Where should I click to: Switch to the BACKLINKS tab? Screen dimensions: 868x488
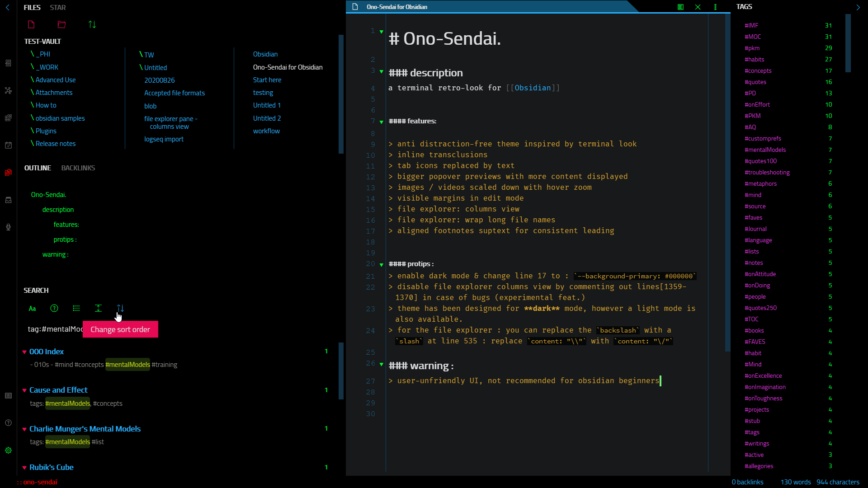coord(78,168)
